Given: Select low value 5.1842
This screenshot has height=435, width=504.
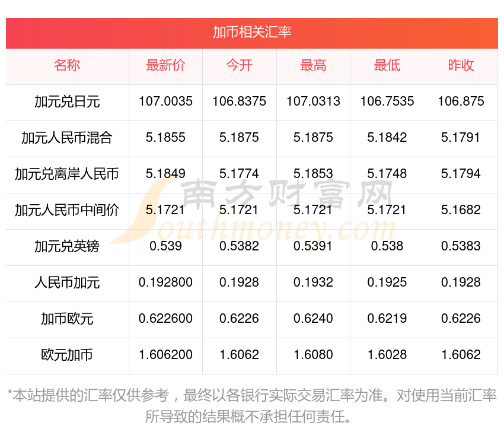Looking at the screenshot, I should coord(387,138).
